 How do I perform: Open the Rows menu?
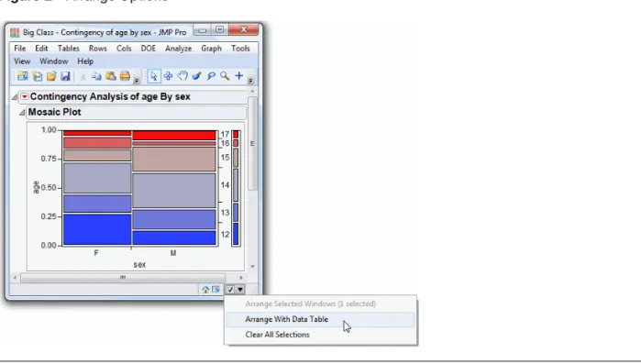point(98,49)
